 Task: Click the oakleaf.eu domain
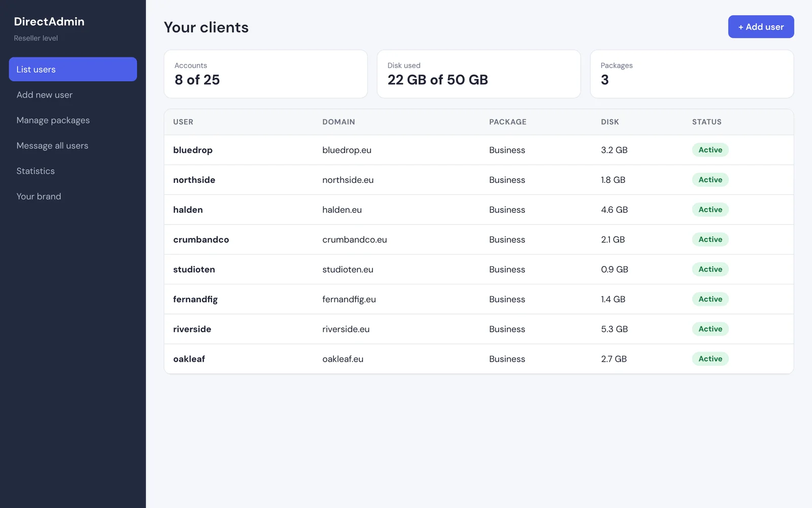(343, 359)
